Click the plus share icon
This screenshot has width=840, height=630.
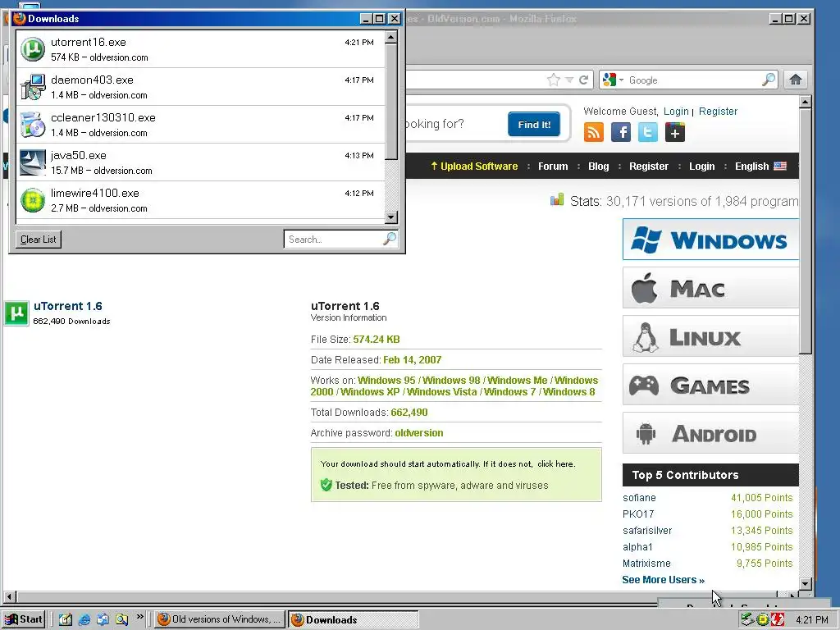(675, 132)
